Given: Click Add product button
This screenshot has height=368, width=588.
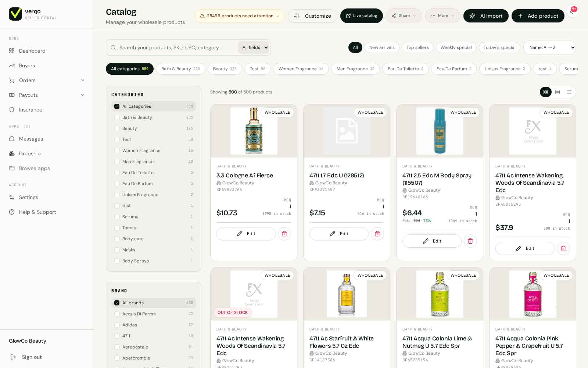Looking at the screenshot, I should [538, 16].
